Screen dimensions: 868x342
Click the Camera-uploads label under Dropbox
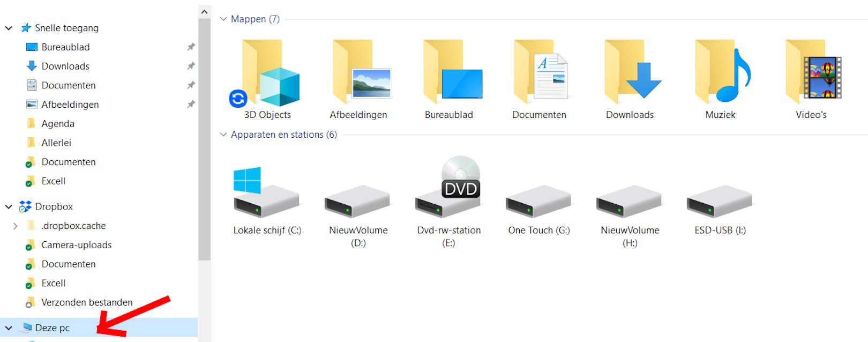pyautogui.click(x=77, y=245)
